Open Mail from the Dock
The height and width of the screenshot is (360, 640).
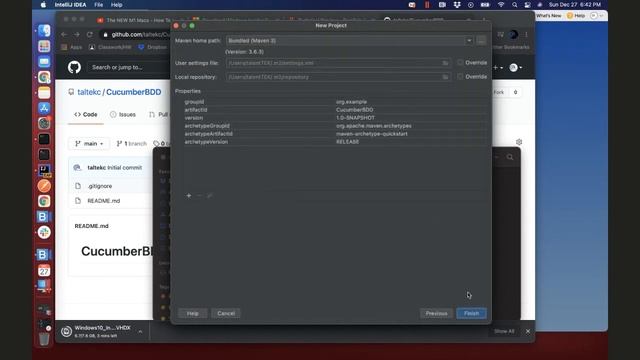pyautogui.click(x=44, y=62)
